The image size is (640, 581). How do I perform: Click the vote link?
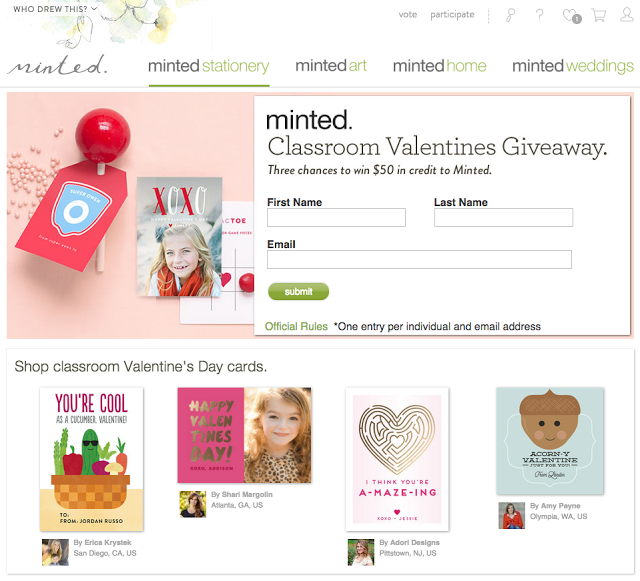pos(408,15)
